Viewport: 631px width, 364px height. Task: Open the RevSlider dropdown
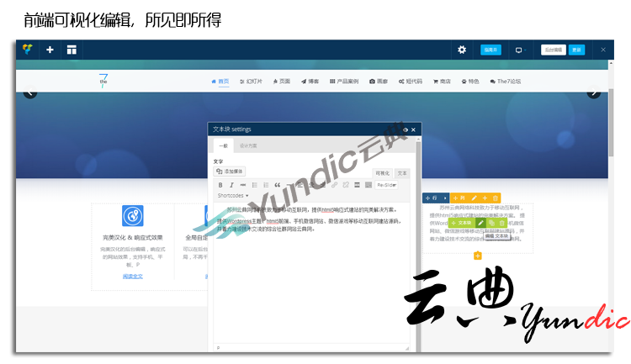[386, 185]
